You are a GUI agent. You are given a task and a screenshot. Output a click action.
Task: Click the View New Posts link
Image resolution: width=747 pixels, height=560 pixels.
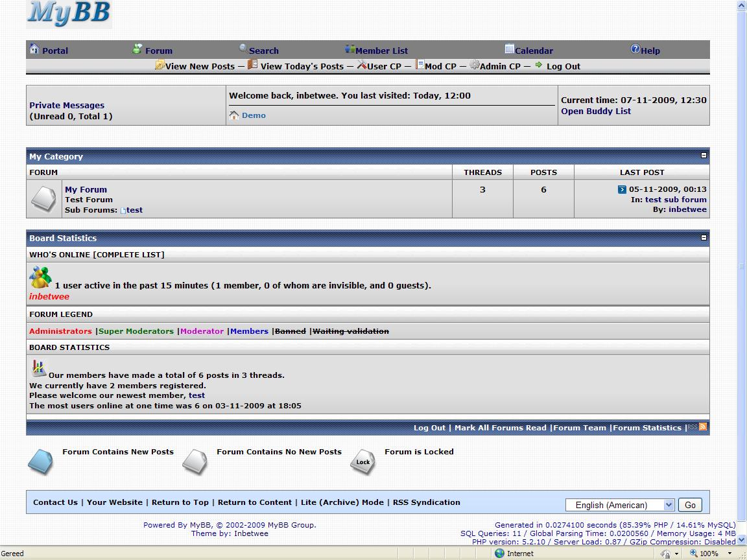click(x=200, y=66)
